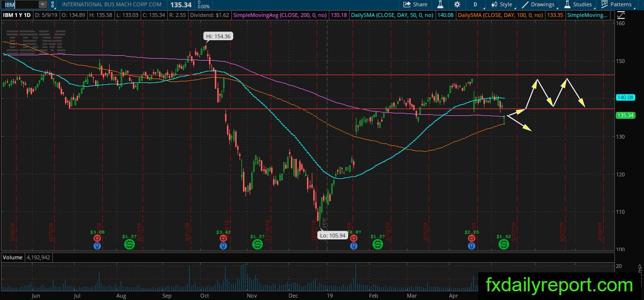644x300 pixels.
Task: Click the D: 5/9/19 date value
Action: (47, 15)
